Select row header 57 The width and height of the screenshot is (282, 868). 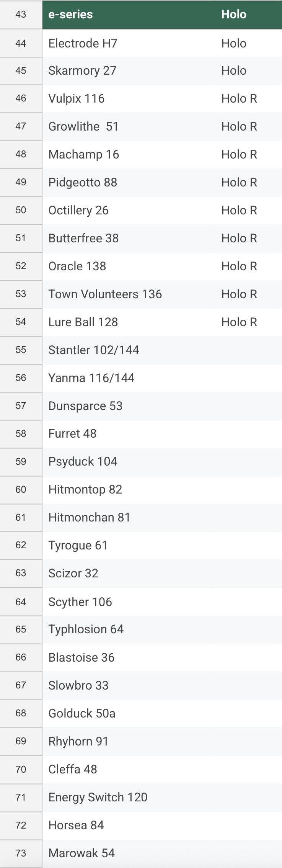point(21,406)
